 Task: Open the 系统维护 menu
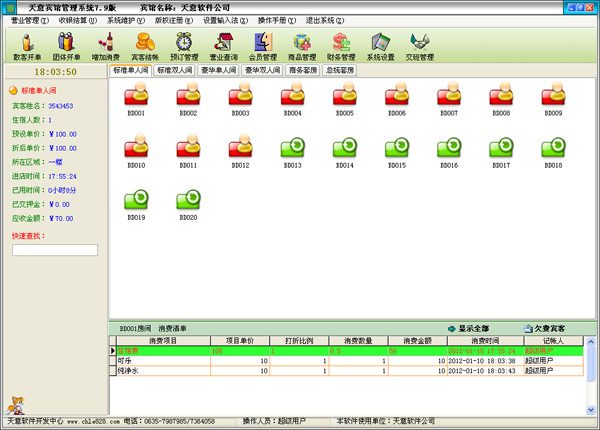click(x=130, y=20)
